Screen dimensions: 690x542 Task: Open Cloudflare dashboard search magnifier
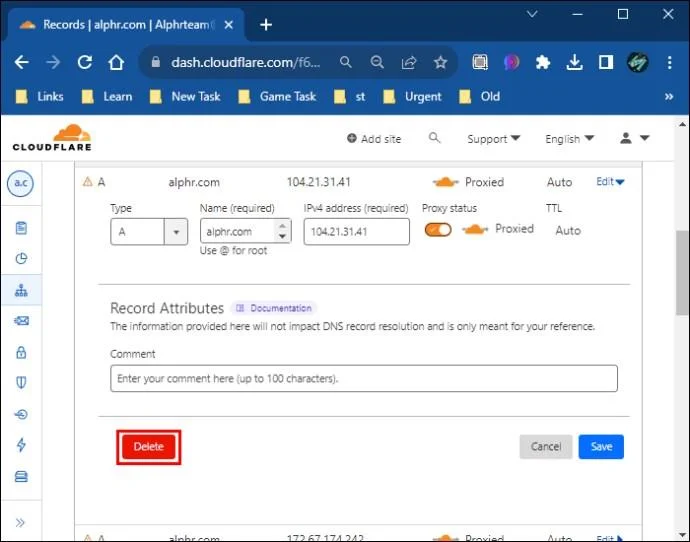point(434,138)
